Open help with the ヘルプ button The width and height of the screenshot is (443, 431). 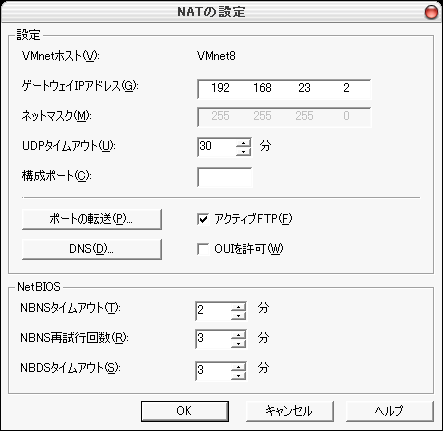[390, 411]
